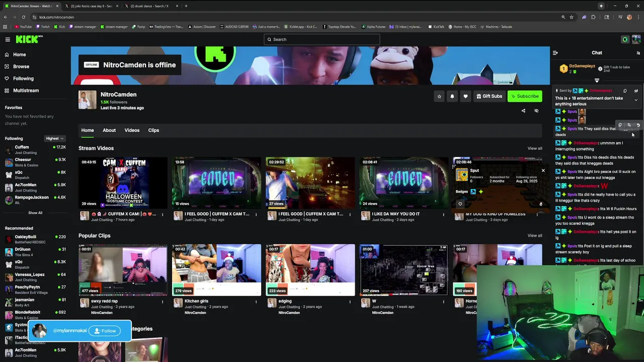Open the Highest sort dropdown
Viewport: 644px width, 362px height.
click(55, 138)
